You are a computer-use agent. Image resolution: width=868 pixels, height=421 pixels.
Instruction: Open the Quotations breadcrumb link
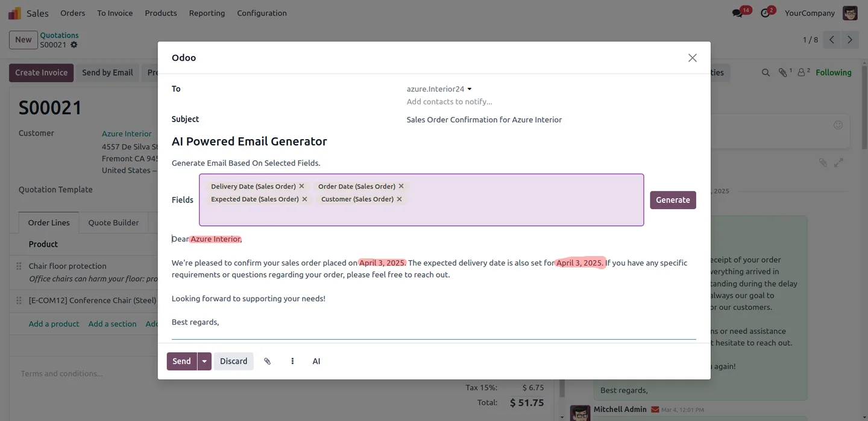click(59, 36)
